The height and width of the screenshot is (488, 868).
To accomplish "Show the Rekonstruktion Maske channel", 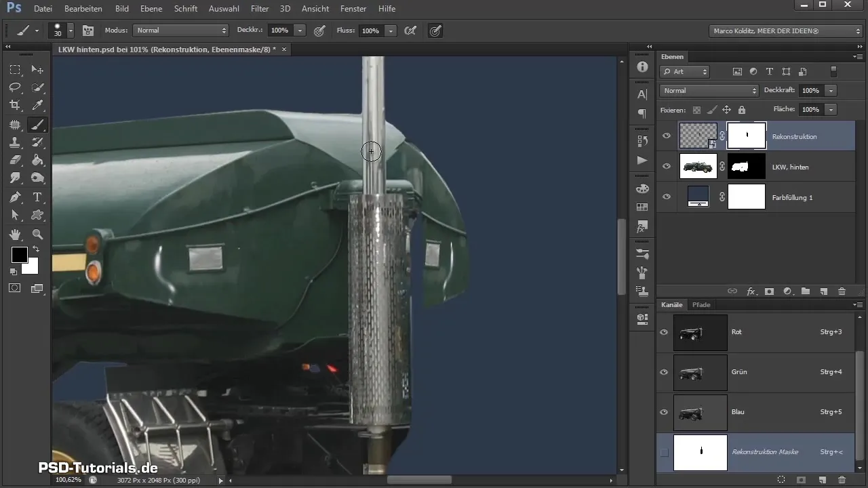I will click(665, 452).
